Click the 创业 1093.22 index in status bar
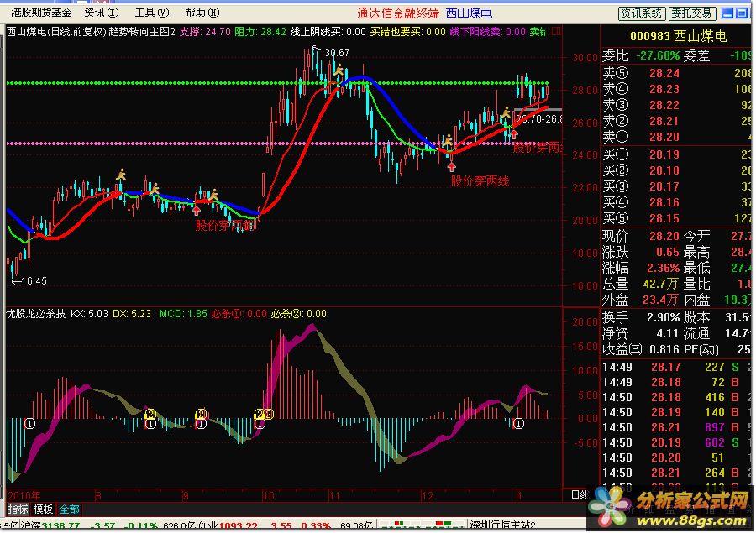 click(x=228, y=525)
